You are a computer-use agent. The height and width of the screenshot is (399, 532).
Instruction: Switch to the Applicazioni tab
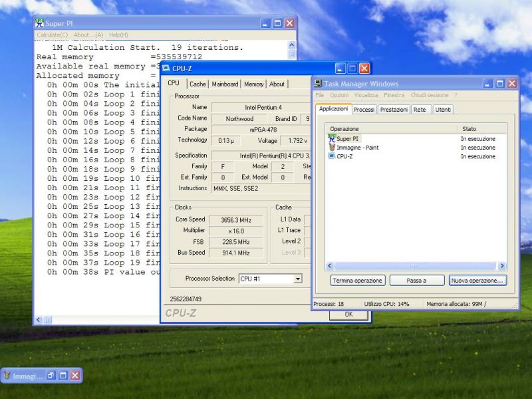click(334, 108)
